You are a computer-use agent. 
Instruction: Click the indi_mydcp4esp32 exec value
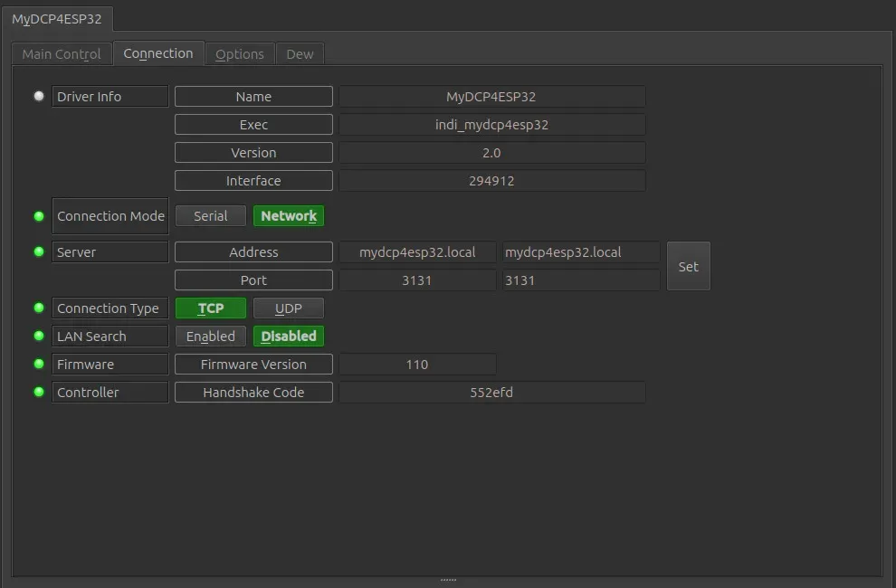492,125
